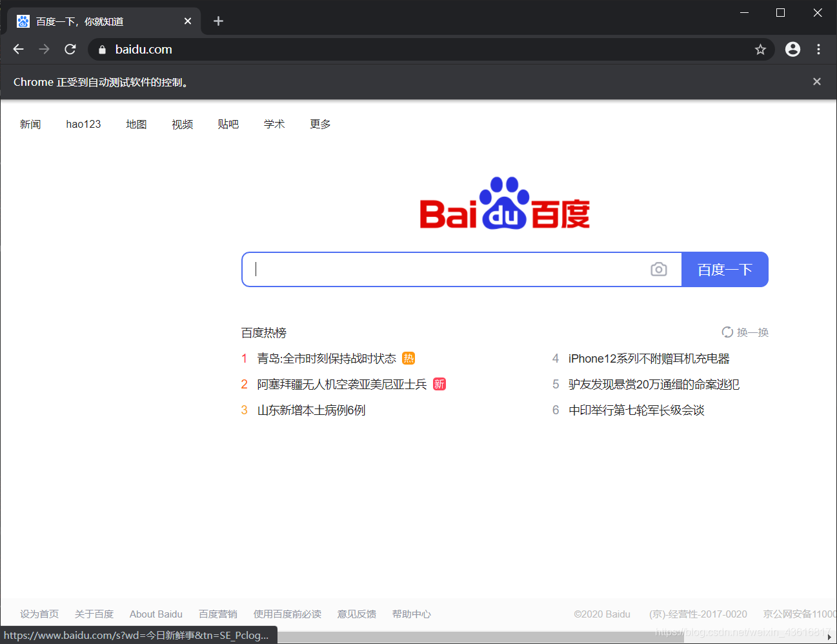The height and width of the screenshot is (644, 837).
Task: Open the 新闻 link
Action: (30, 124)
